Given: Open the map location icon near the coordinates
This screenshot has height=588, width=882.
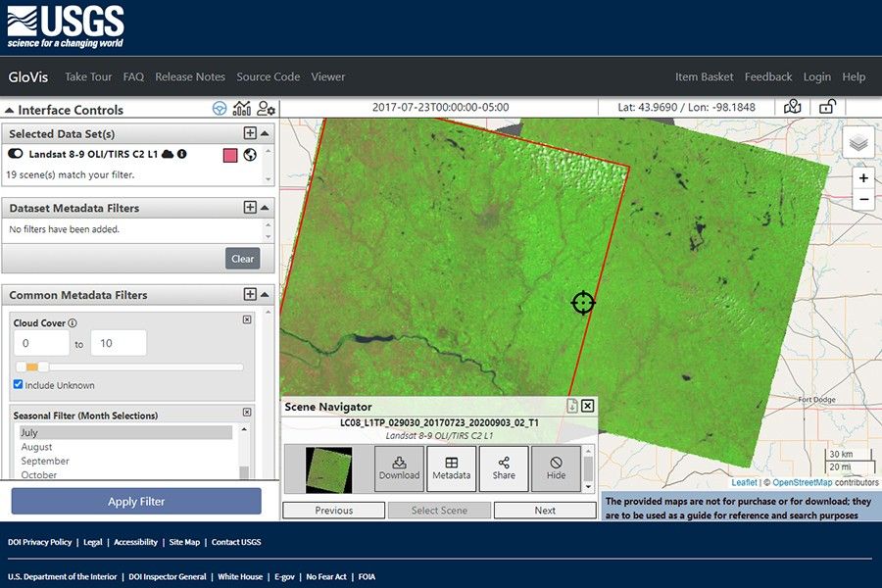Looking at the screenshot, I should pyautogui.click(x=793, y=106).
